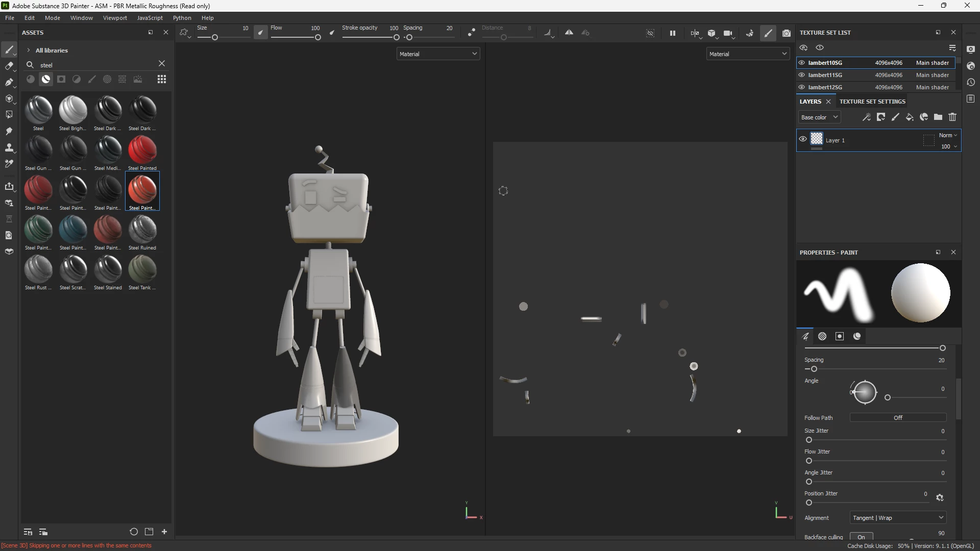Click the camera render icon in toolbar
Image resolution: width=980 pixels, height=551 pixels.
pyautogui.click(x=787, y=33)
